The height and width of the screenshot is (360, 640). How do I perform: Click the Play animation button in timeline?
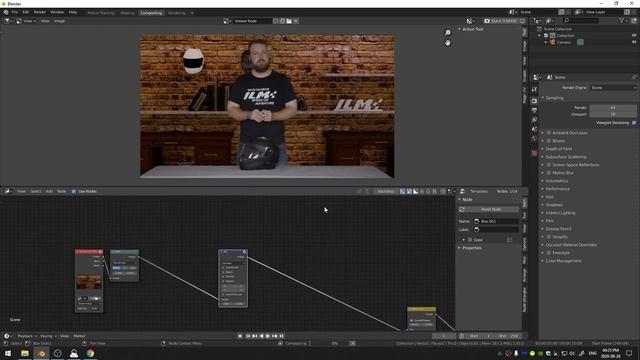[x=268, y=336]
